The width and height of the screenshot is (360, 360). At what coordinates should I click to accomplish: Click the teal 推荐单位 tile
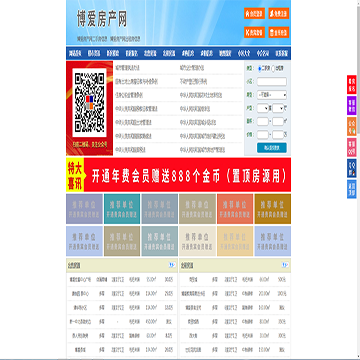point(122,209)
